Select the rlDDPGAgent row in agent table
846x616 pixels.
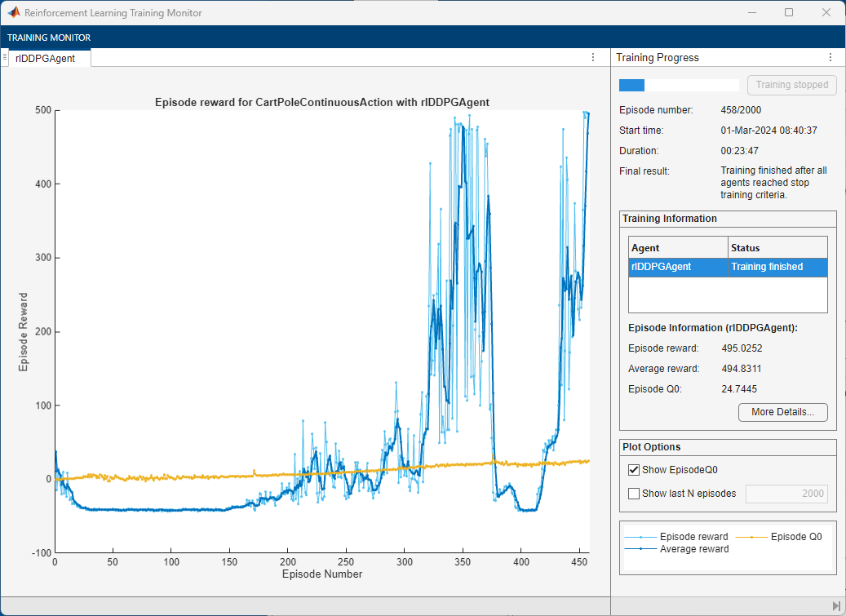(x=678, y=267)
